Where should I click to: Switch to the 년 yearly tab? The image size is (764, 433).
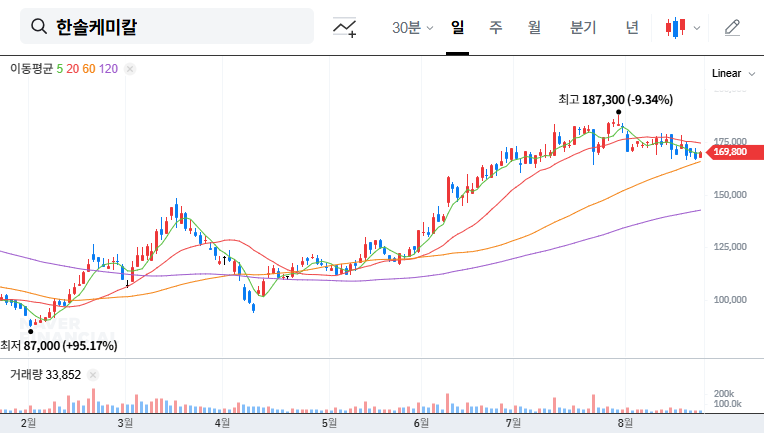coord(632,27)
